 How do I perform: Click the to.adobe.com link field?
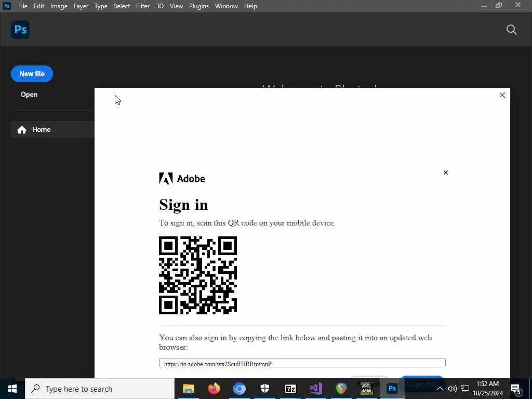(x=302, y=363)
